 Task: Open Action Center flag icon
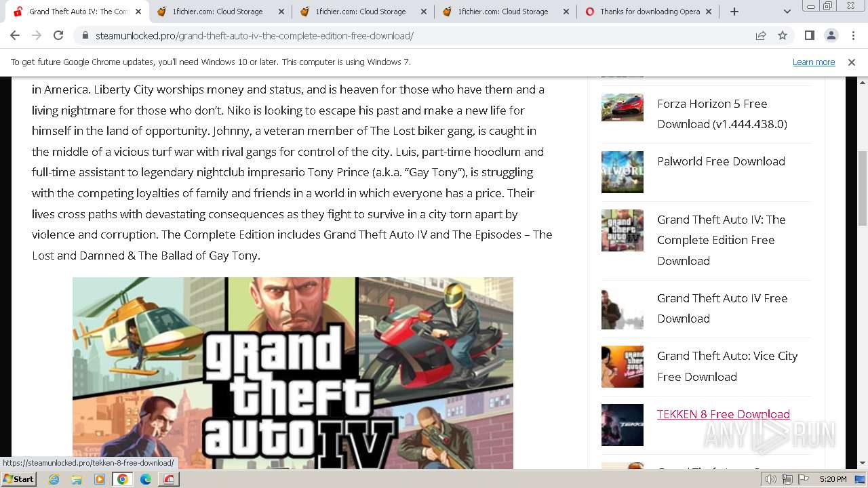(804, 479)
